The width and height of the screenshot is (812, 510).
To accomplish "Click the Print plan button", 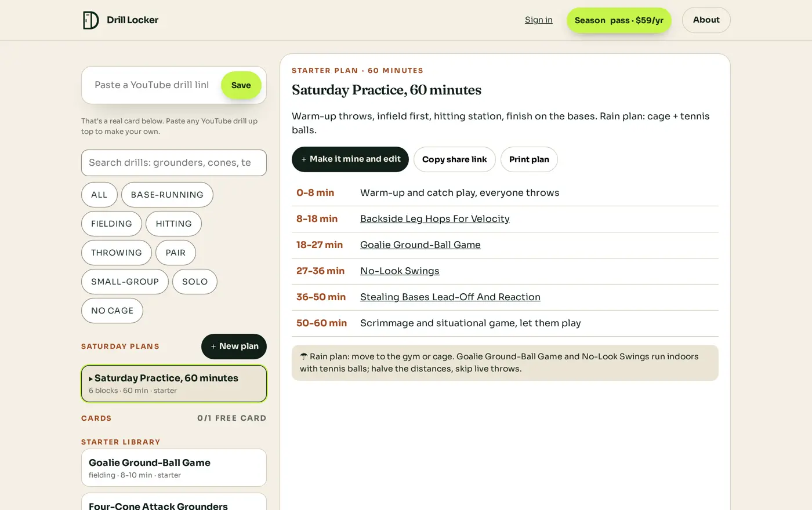I will (x=529, y=159).
